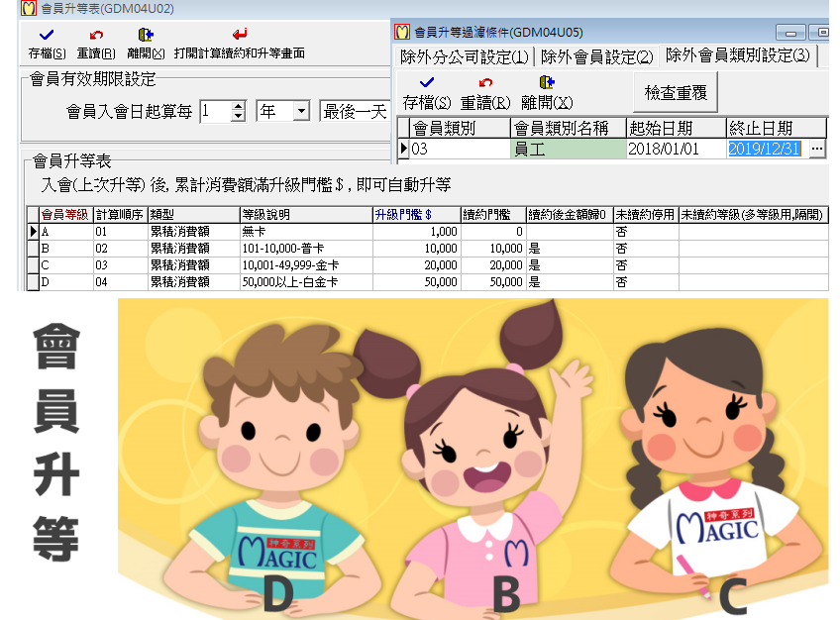The image size is (840, 620).
Task: Click the 會員類別 column header
Action: click(x=460, y=129)
